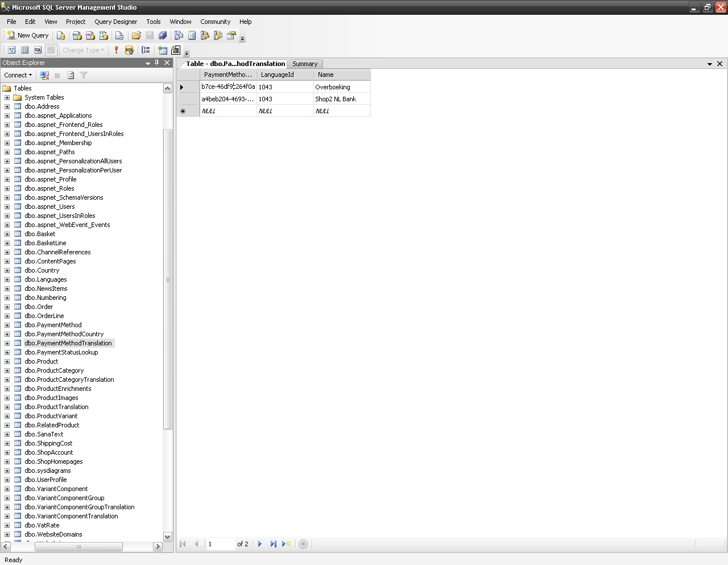Image resolution: width=728 pixels, height=565 pixels.
Task: Toggle the Results pane icon
Action: click(51, 50)
